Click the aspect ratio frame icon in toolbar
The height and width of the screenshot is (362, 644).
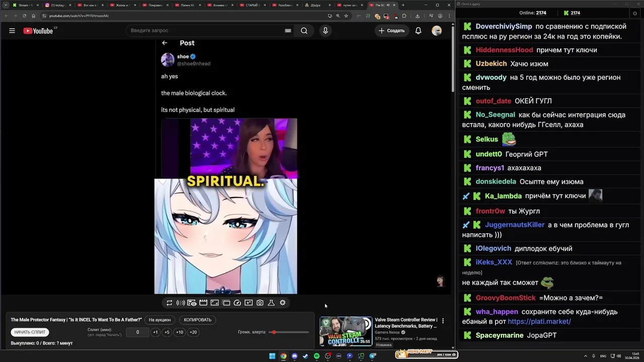214,303
